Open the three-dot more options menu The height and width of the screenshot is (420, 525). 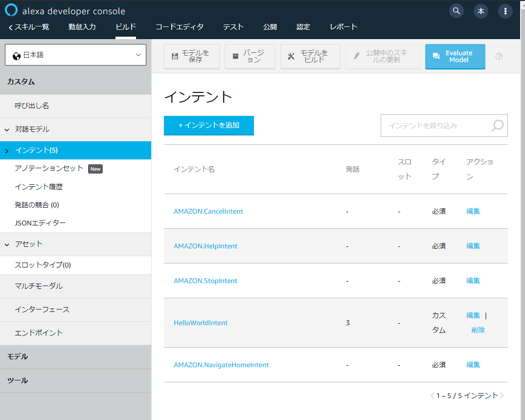[x=505, y=11]
